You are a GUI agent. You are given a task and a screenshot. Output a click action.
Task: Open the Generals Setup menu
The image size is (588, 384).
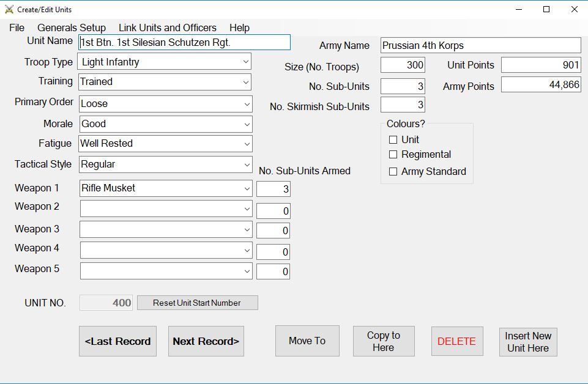point(72,28)
